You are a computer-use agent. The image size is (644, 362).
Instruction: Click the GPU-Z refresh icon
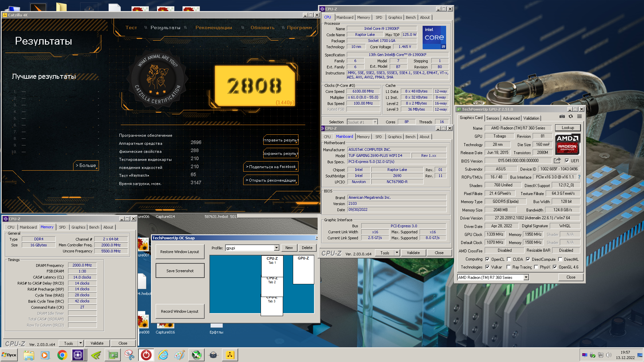point(571,117)
